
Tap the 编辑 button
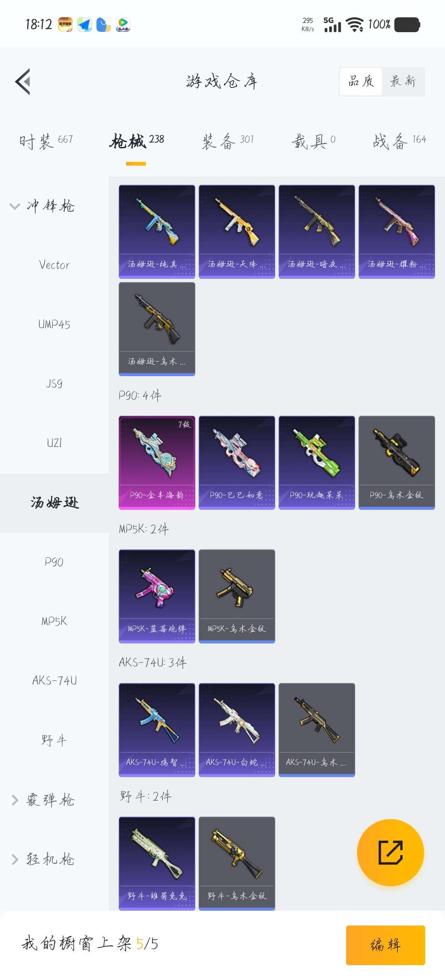tap(385, 945)
